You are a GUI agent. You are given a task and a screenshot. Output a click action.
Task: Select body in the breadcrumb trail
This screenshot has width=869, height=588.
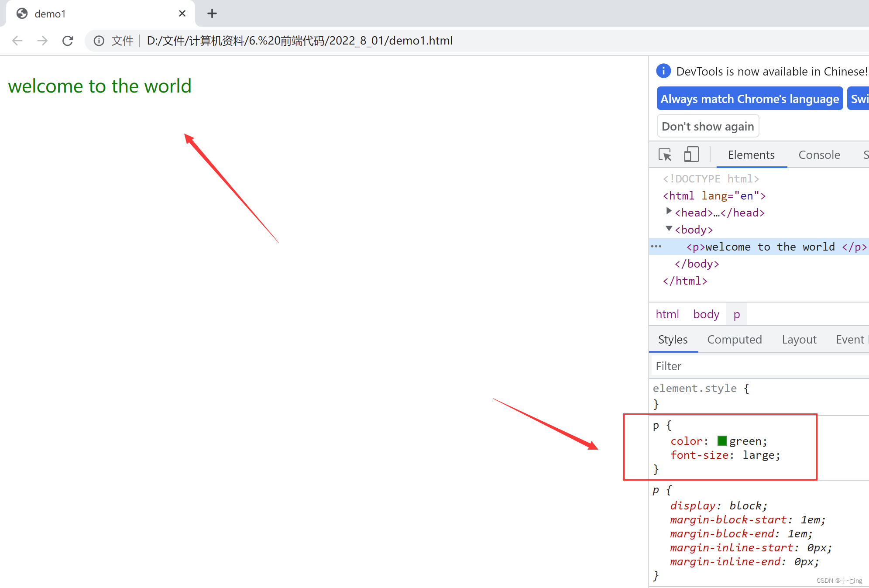click(x=706, y=314)
